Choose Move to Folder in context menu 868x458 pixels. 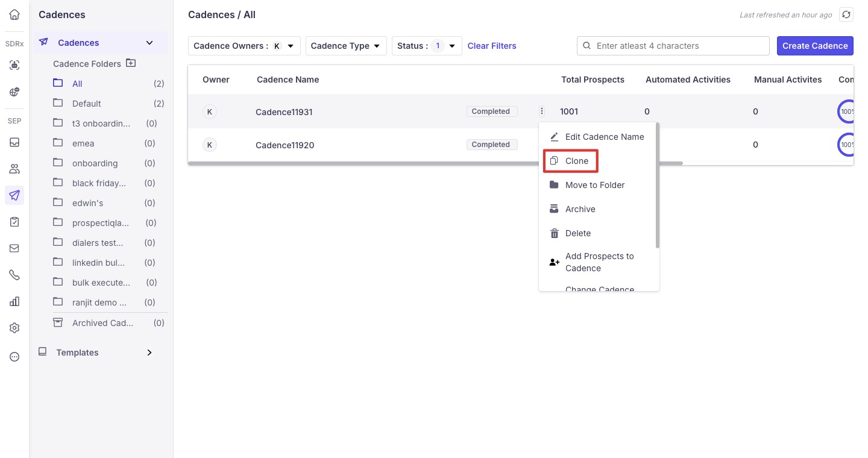coord(594,185)
